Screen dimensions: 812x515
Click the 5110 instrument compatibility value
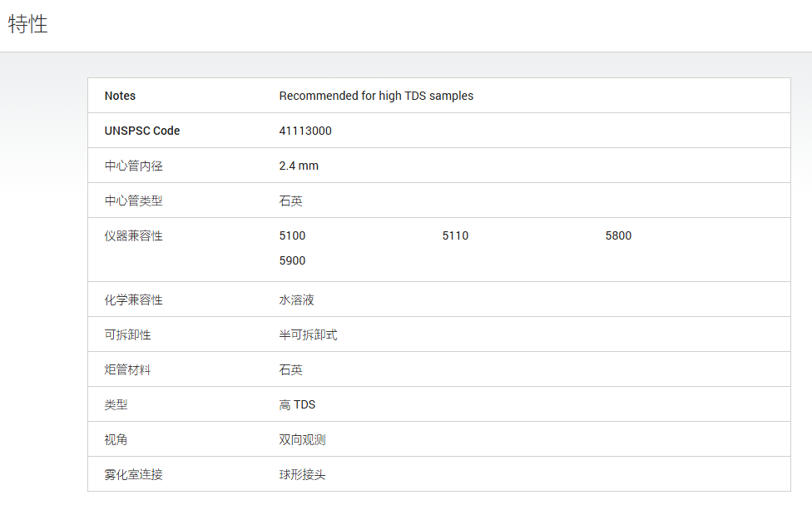click(455, 235)
